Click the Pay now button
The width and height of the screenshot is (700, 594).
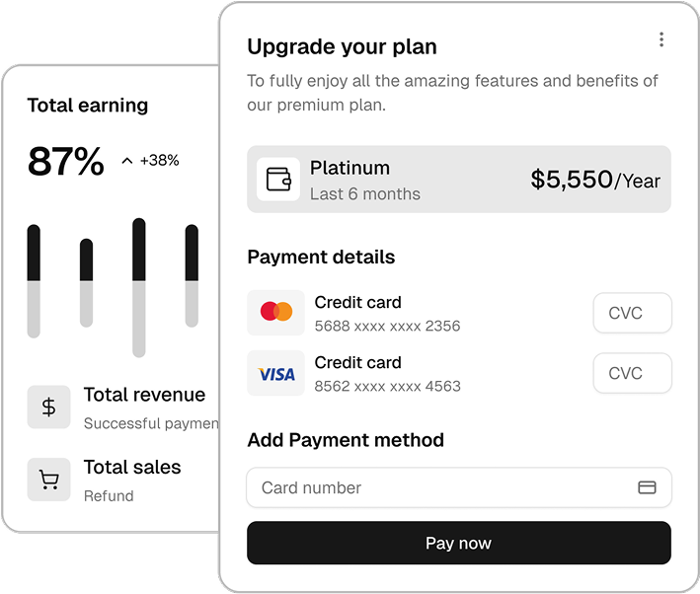(x=459, y=543)
